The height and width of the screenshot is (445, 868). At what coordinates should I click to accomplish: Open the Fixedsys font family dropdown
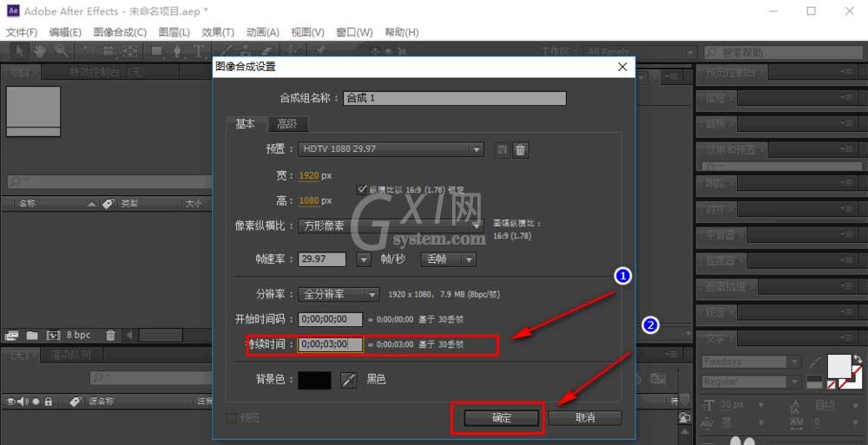click(x=751, y=362)
